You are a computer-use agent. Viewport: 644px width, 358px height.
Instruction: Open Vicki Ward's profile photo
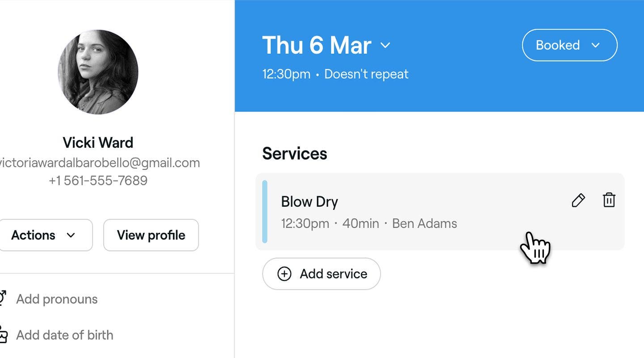point(98,72)
